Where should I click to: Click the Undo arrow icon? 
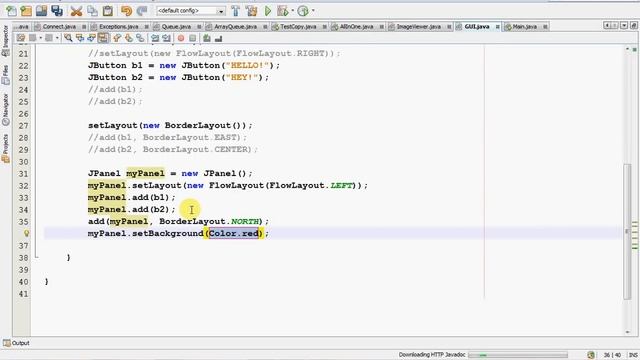(x=127, y=11)
